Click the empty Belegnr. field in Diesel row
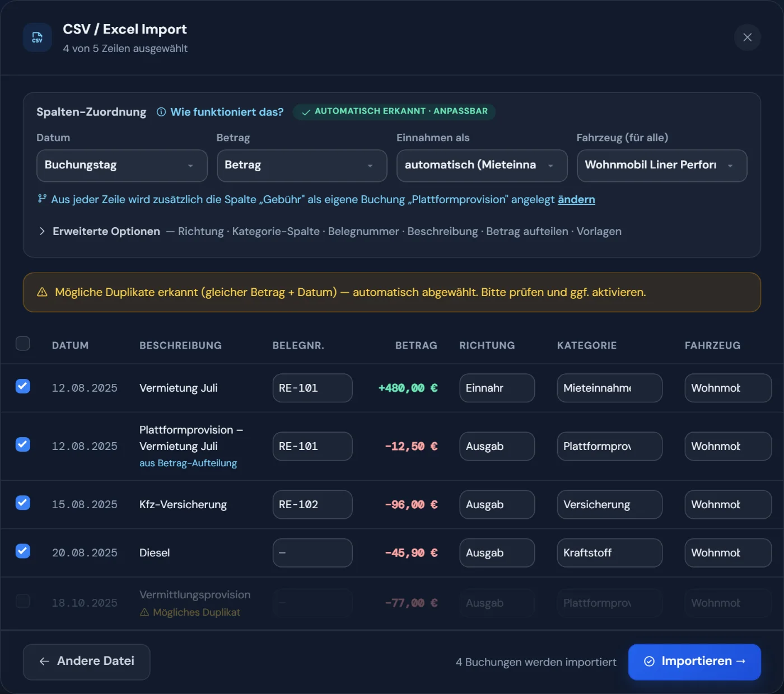Screen dimensions: 784x694 pos(312,553)
